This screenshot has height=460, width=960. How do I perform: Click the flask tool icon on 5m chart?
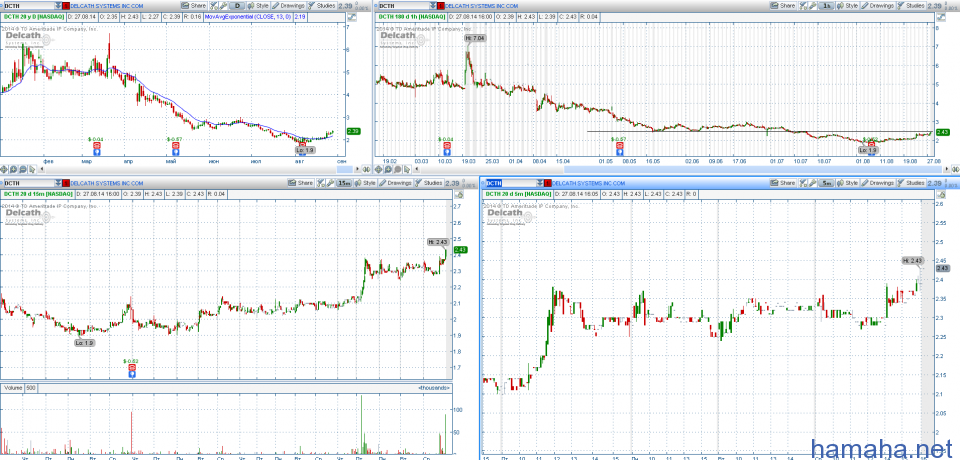click(803, 183)
